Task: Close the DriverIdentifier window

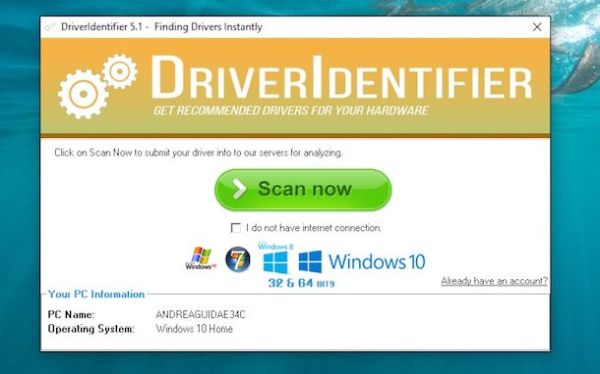Action: pos(537,27)
